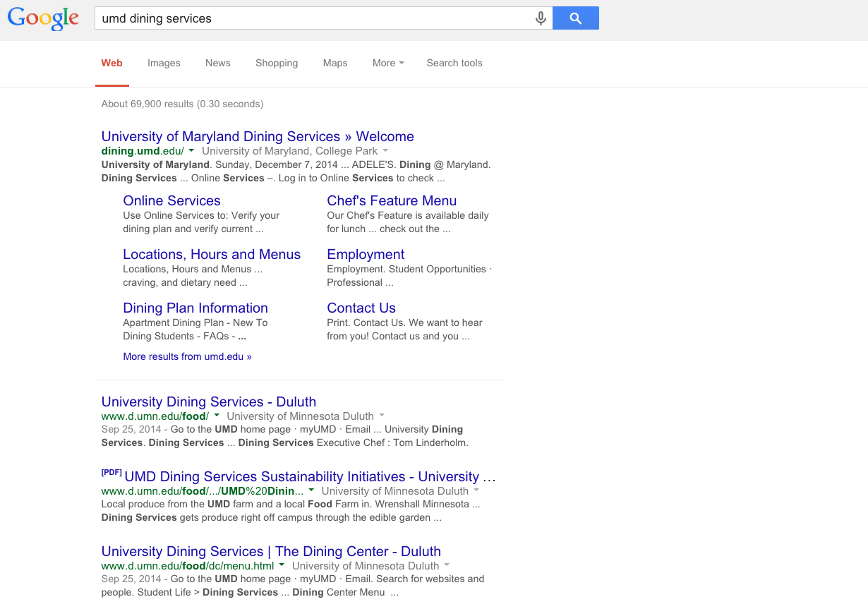Expand gray arrow after first University of Minnesota Duluth
The width and height of the screenshot is (868, 609).
click(x=382, y=416)
